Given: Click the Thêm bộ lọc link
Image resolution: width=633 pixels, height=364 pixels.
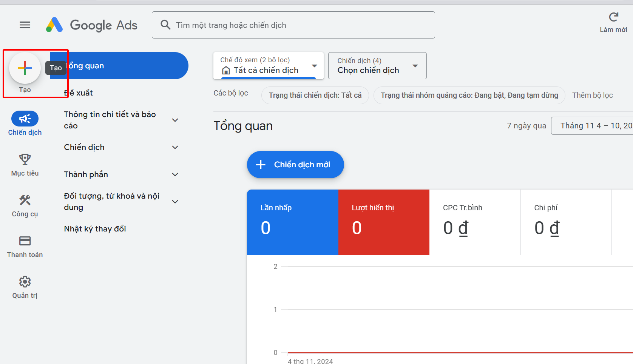Looking at the screenshot, I should point(592,95).
